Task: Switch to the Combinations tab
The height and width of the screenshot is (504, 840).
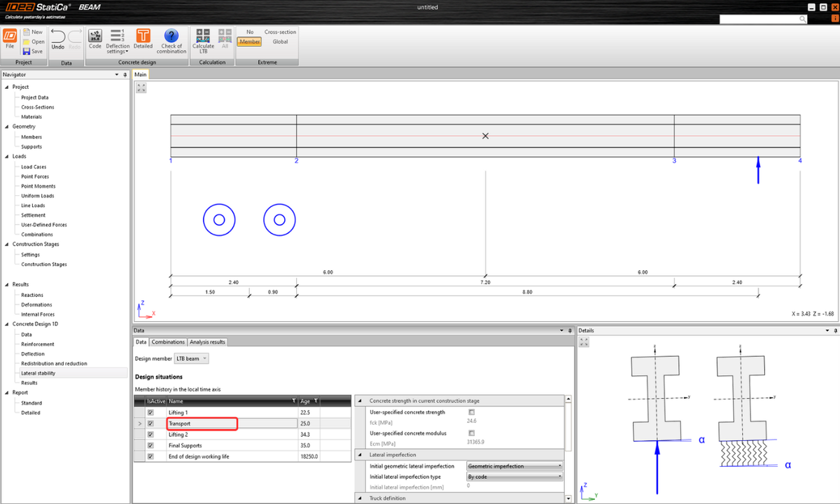Action: point(168,342)
